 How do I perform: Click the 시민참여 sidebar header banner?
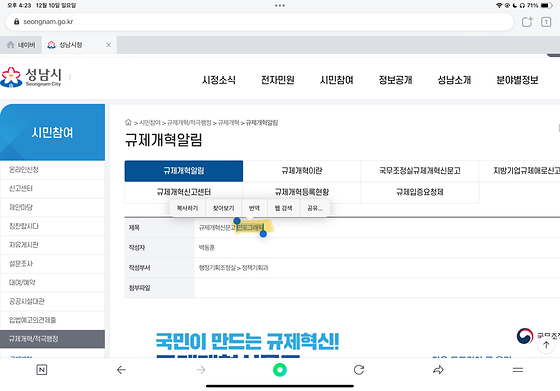coord(52,132)
